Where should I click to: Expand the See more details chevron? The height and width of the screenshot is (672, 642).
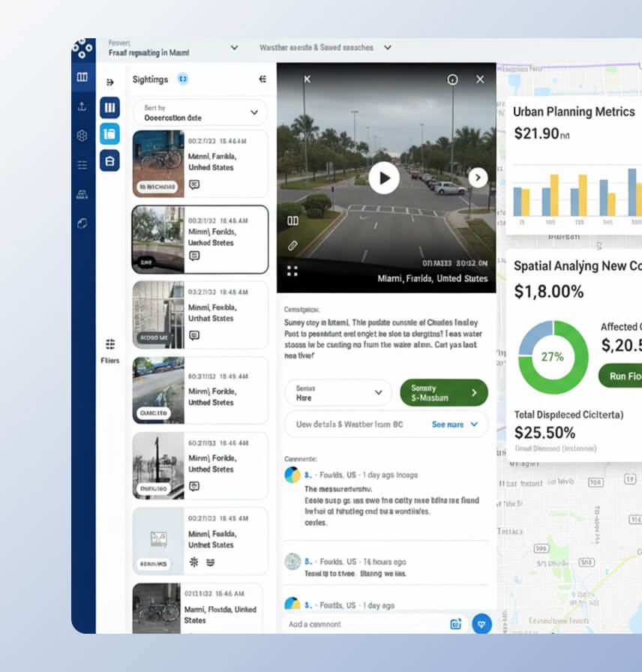[474, 424]
